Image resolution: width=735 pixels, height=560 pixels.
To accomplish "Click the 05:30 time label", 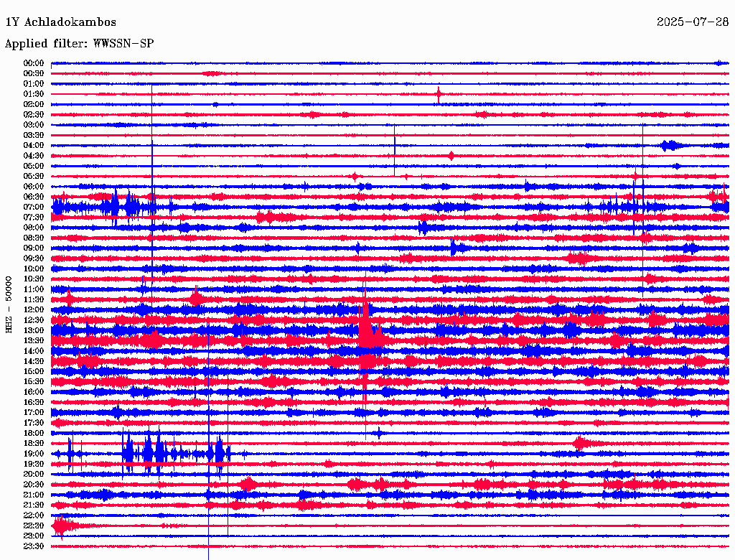I will click(34, 176).
